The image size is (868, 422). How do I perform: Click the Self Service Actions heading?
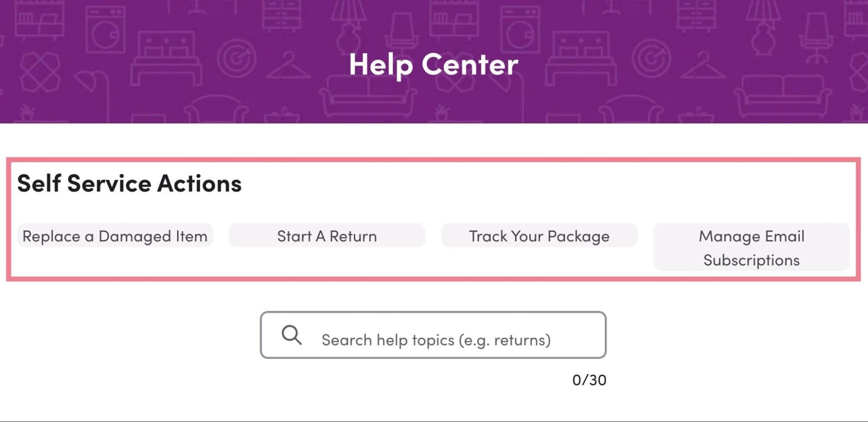[x=129, y=183]
